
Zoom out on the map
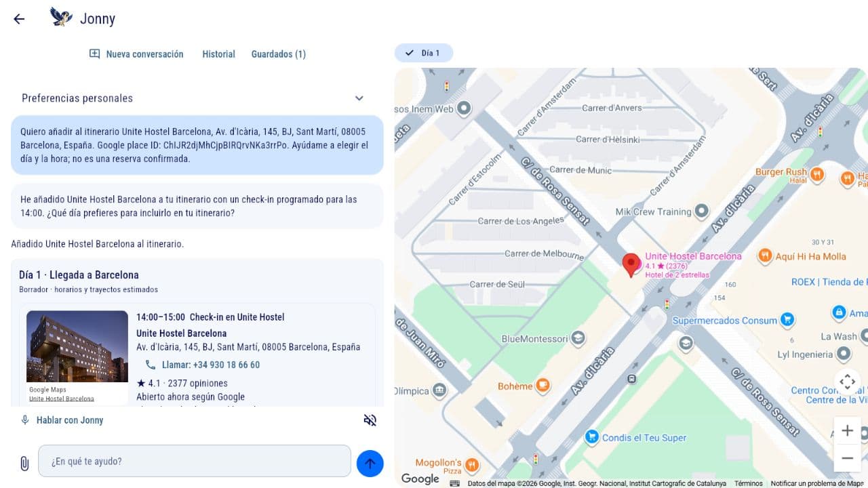[x=847, y=458]
